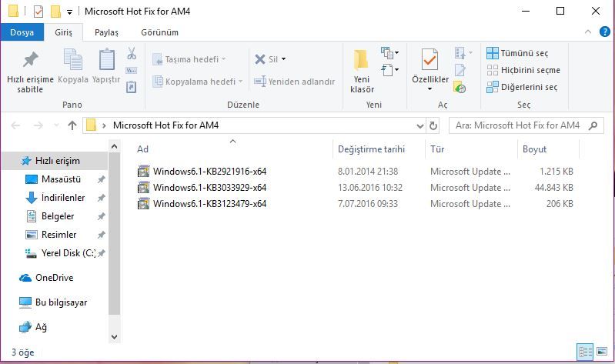
Task: Open the recent locations dropdown arrow
Action: click(56, 125)
